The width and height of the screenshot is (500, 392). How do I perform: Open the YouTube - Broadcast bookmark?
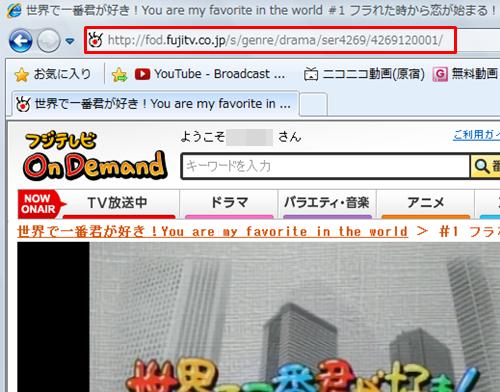tap(210, 74)
